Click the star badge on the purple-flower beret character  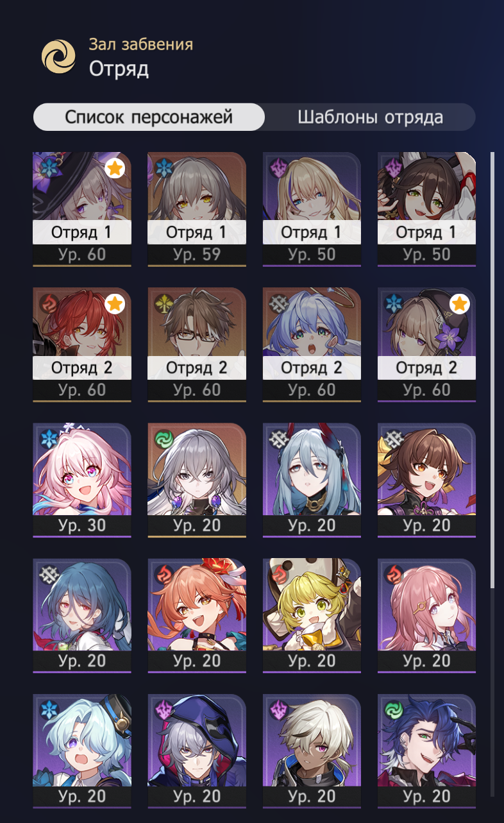point(459,304)
